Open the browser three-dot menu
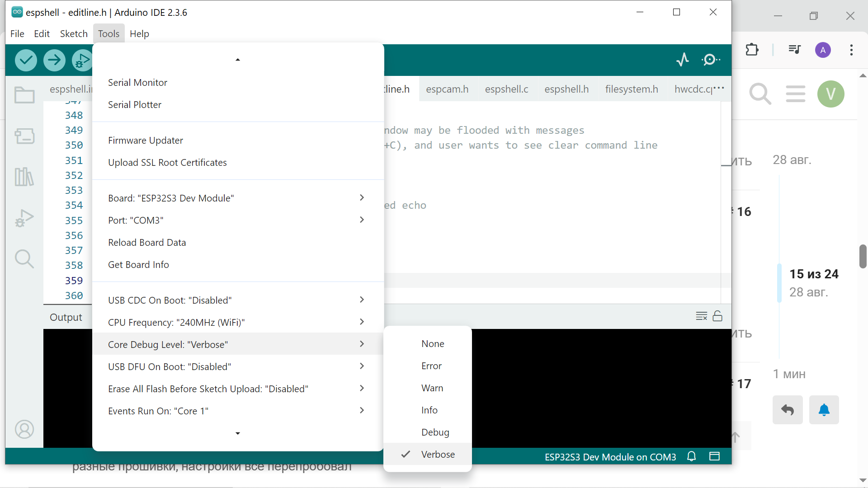This screenshot has height=488, width=868. pyautogui.click(x=851, y=50)
